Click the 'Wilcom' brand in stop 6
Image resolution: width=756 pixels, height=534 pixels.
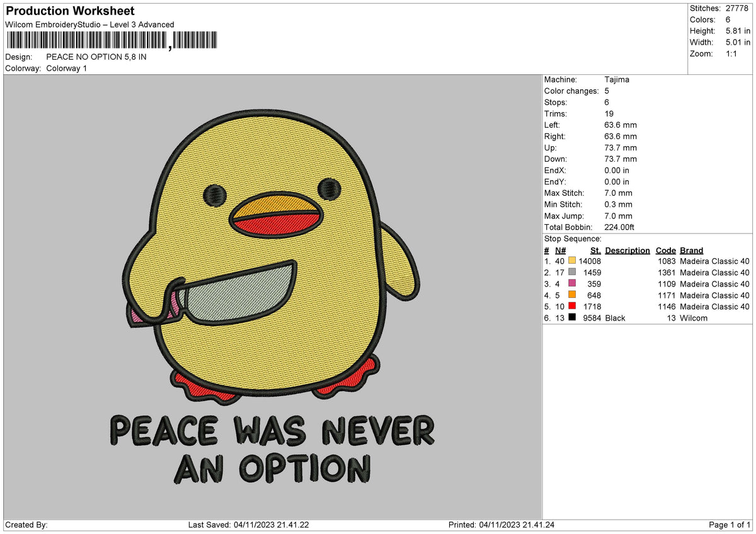pos(694,318)
